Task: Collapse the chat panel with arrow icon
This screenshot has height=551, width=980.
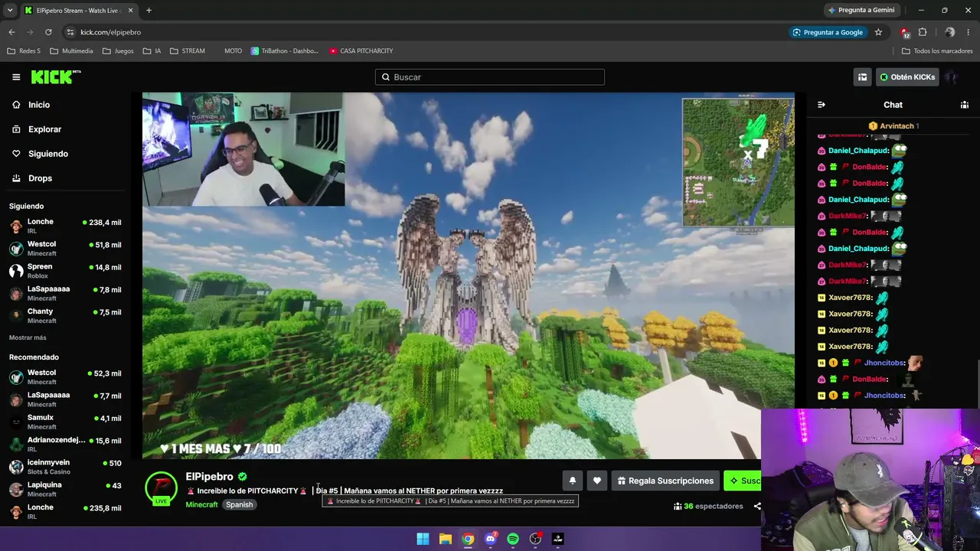Action: [x=821, y=105]
